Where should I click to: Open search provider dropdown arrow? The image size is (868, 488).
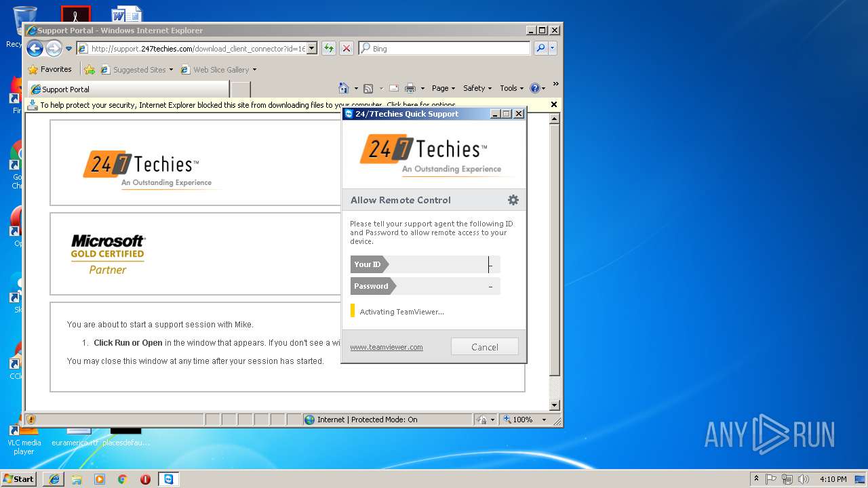(x=553, y=48)
